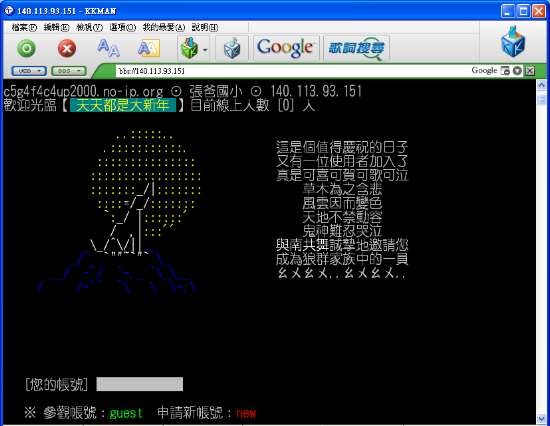Screen dimensions: 550x426
Task: Click the search options icon beside Google
Action: click(x=505, y=71)
